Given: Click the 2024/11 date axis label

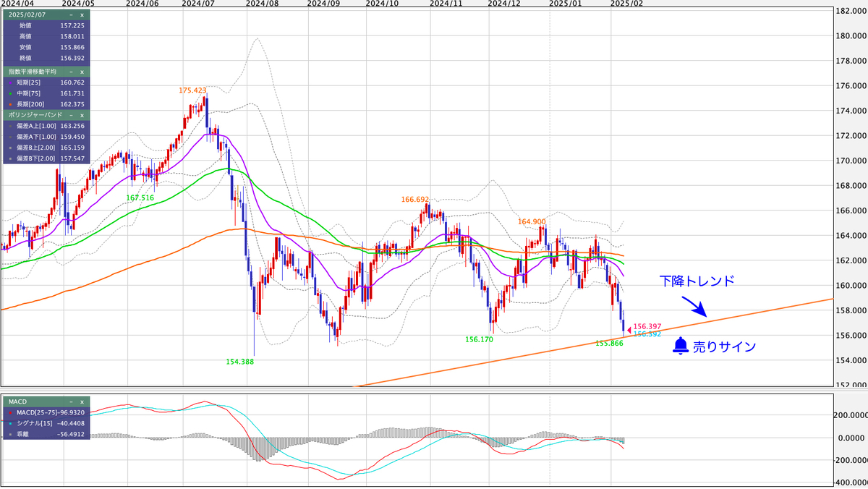Looking at the screenshot, I should (x=446, y=4).
